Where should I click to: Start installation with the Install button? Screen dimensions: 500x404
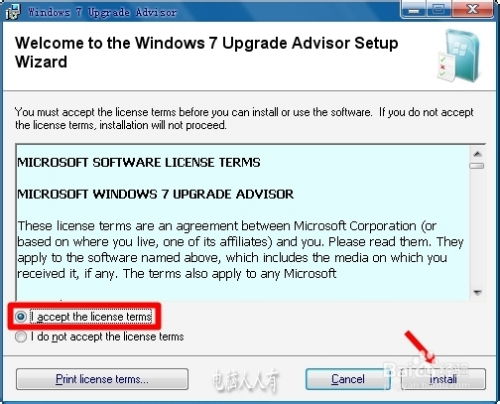click(443, 379)
